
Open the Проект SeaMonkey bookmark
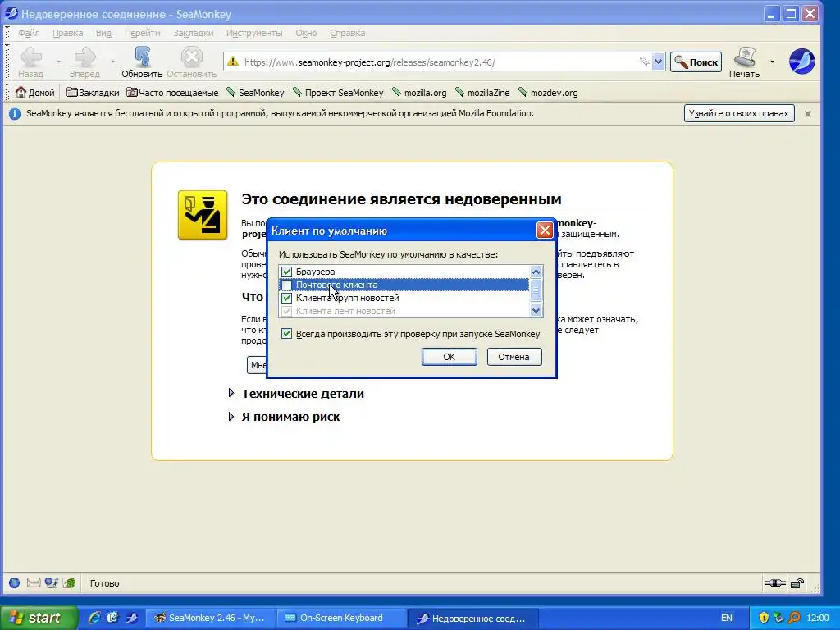point(338,93)
